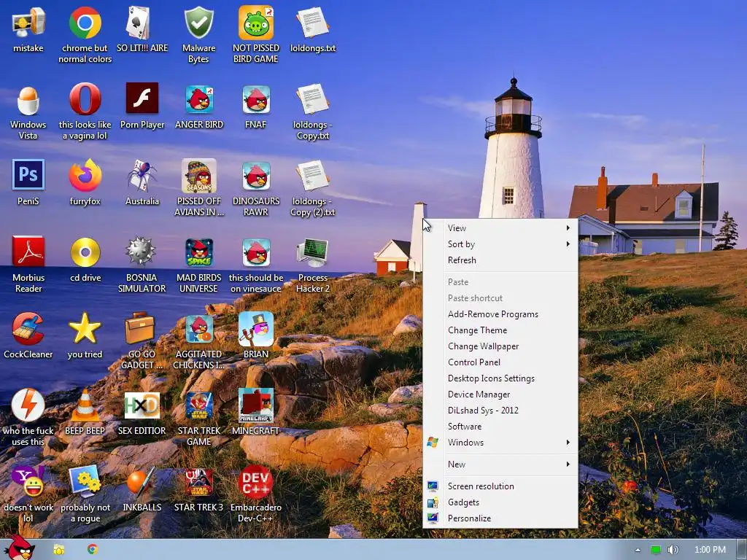Select 'loldongs - Copy.txt' file

point(313,99)
